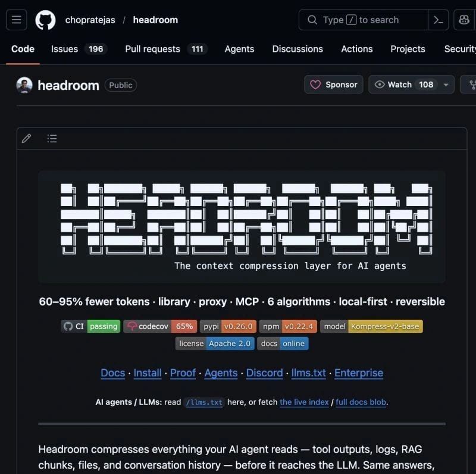The height and width of the screenshot is (474, 476).
Task: Click the pencil edit README icon
Action: (x=26, y=139)
